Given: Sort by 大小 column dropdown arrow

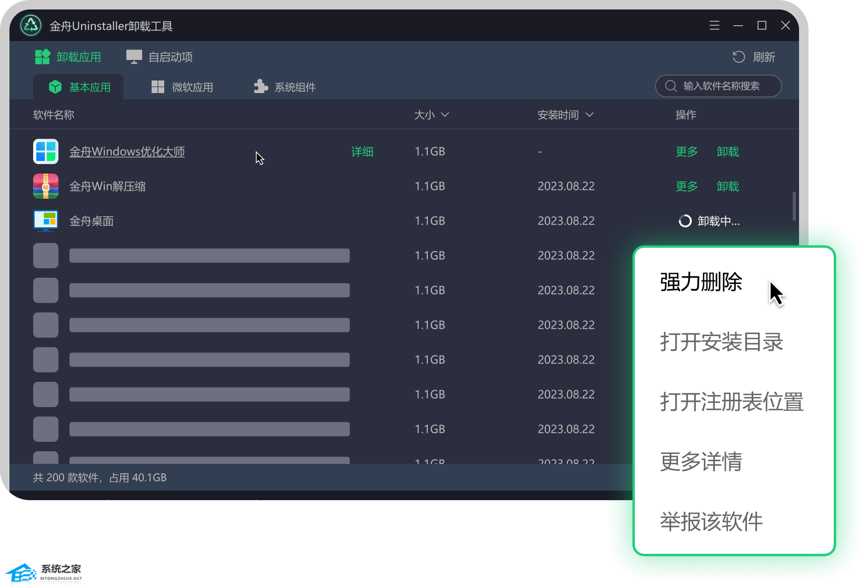Looking at the screenshot, I should [445, 115].
